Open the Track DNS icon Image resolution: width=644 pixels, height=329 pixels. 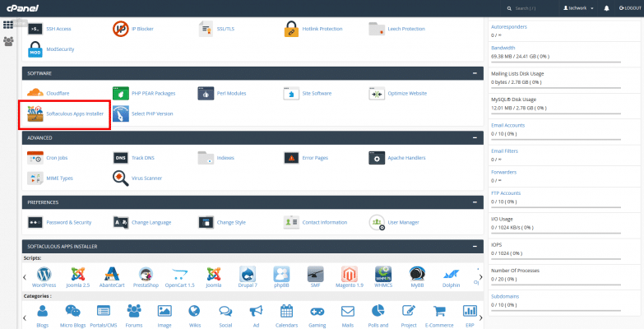121,157
